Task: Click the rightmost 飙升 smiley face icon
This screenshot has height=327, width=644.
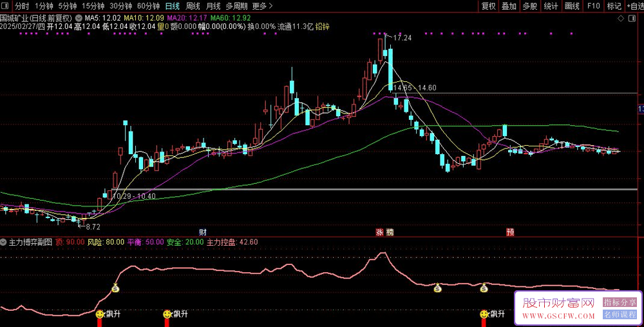Action: (x=484, y=315)
